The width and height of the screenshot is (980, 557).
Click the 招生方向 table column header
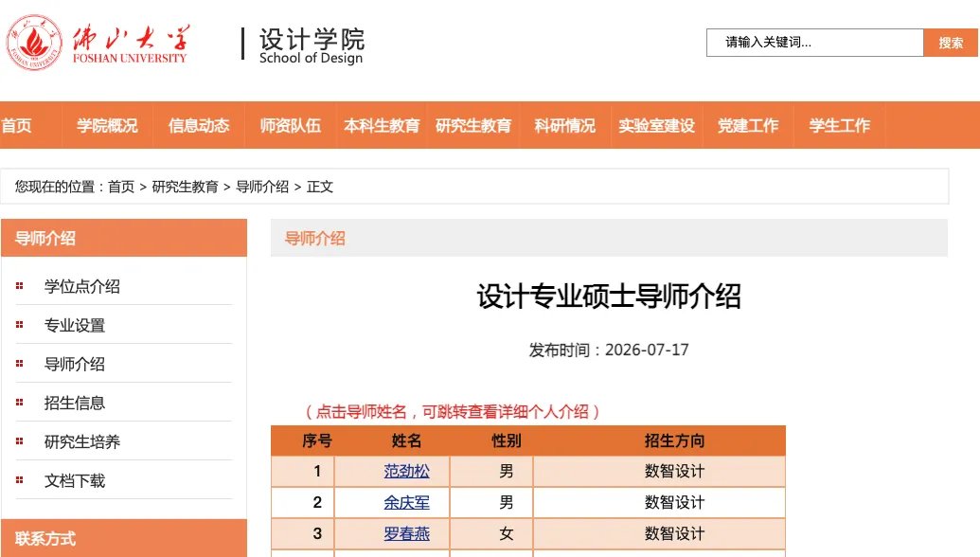(x=674, y=441)
